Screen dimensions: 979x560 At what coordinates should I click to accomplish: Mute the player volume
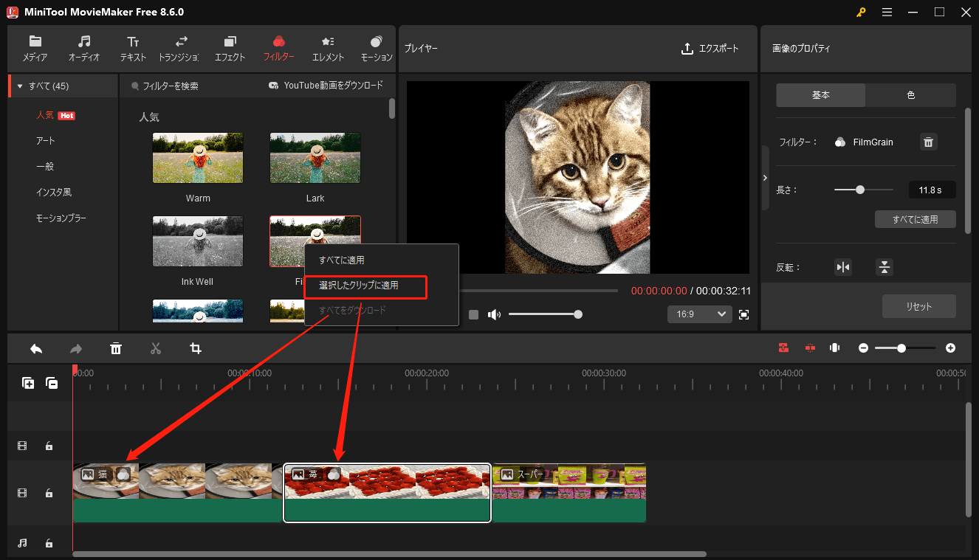pyautogui.click(x=494, y=314)
